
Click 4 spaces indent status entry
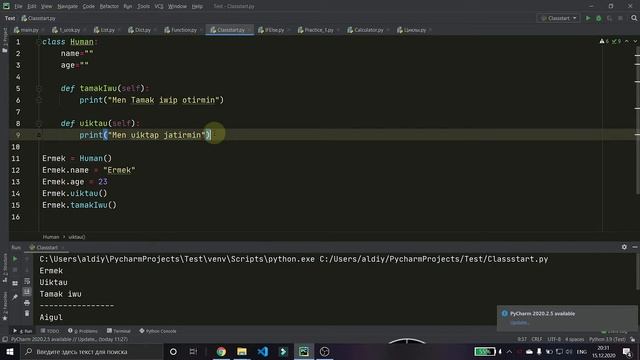click(575, 339)
